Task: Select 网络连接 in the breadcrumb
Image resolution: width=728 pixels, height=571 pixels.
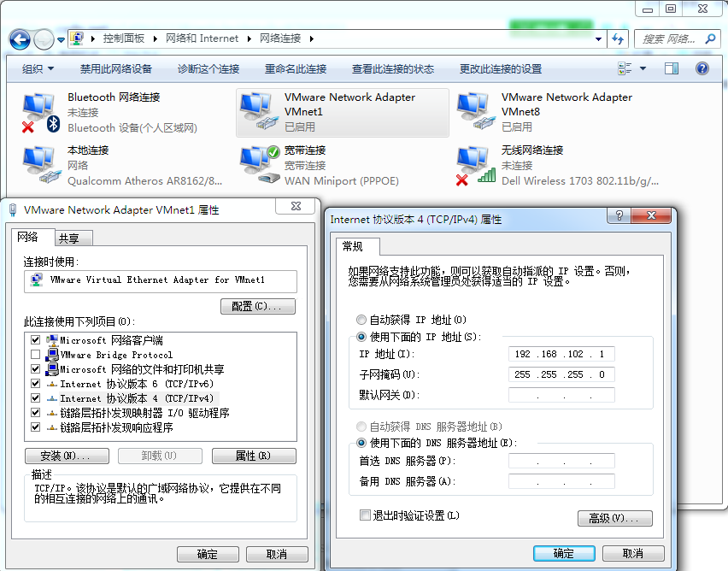Action: (x=280, y=38)
